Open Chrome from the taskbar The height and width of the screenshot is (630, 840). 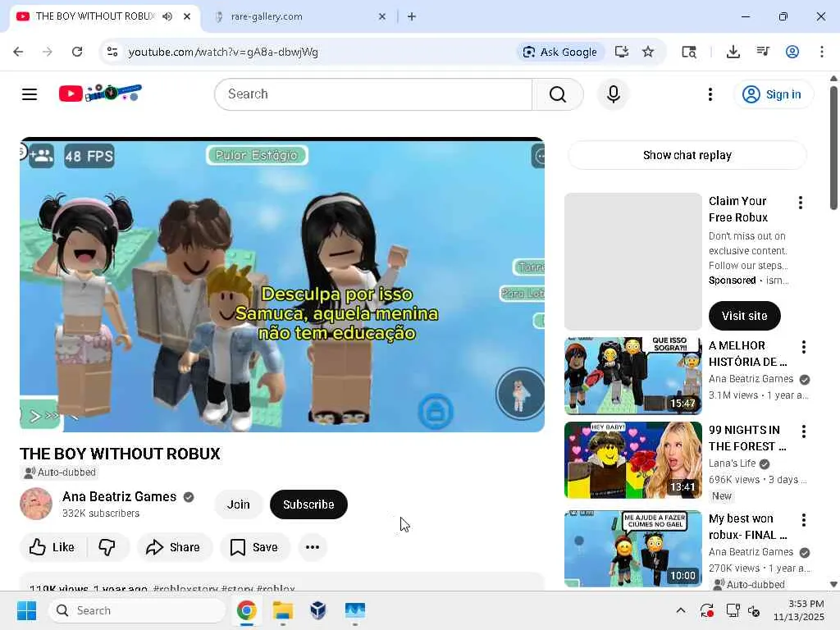tap(246, 610)
